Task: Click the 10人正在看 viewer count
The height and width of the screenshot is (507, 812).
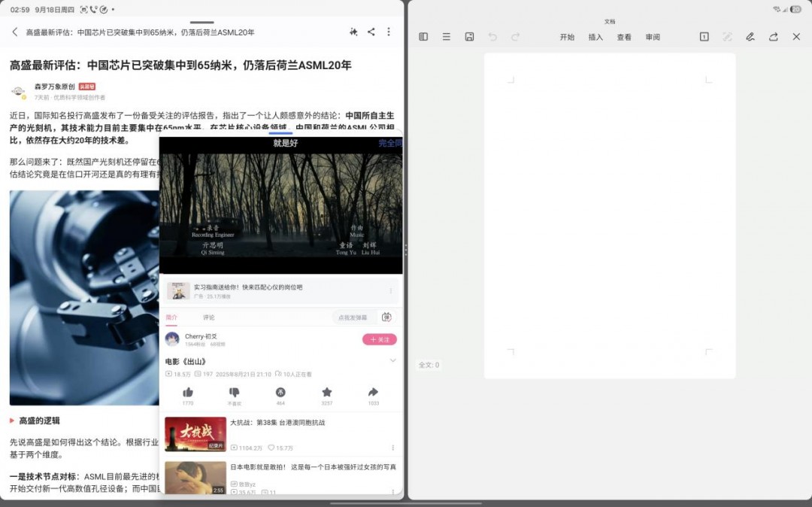Action: 293,374
